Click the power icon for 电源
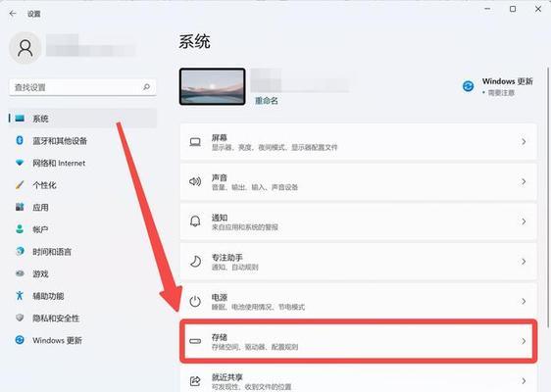 point(195,302)
